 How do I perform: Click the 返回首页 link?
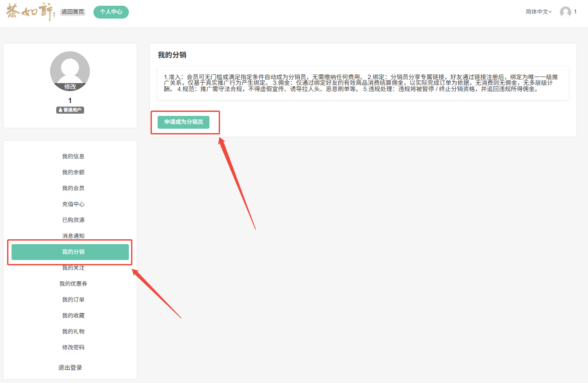point(73,12)
